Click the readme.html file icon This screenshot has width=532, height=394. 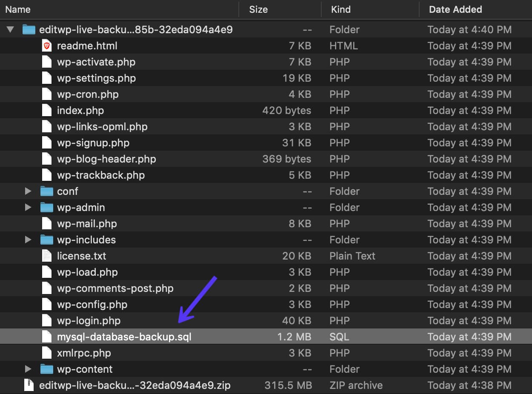(x=46, y=46)
